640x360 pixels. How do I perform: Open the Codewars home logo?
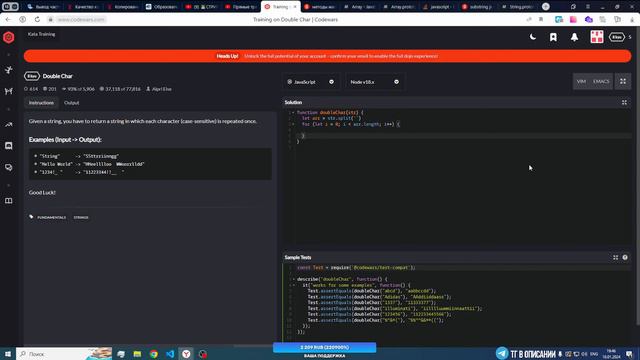click(9, 37)
